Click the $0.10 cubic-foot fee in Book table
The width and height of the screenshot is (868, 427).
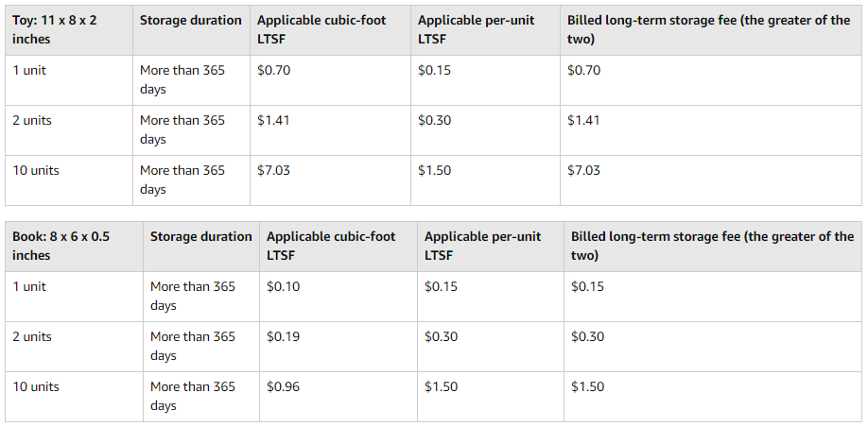[x=283, y=286]
